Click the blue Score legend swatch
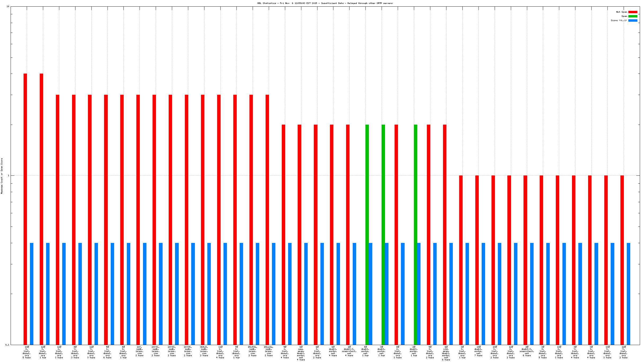The image size is (644, 362). [633, 21]
